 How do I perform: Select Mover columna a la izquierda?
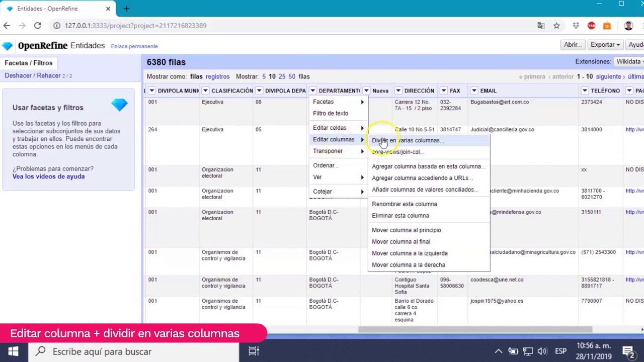(429, 253)
